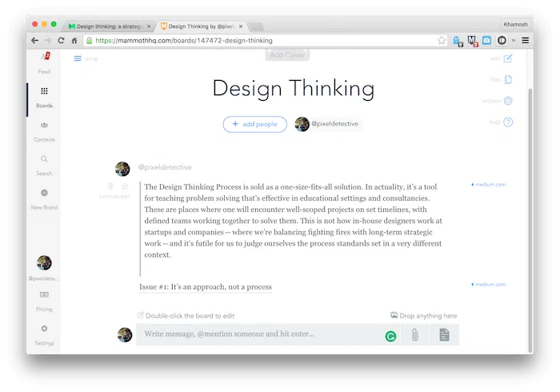The image size is (560, 392).
Task: Click the URL address bar
Action: click(x=264, y=41)
